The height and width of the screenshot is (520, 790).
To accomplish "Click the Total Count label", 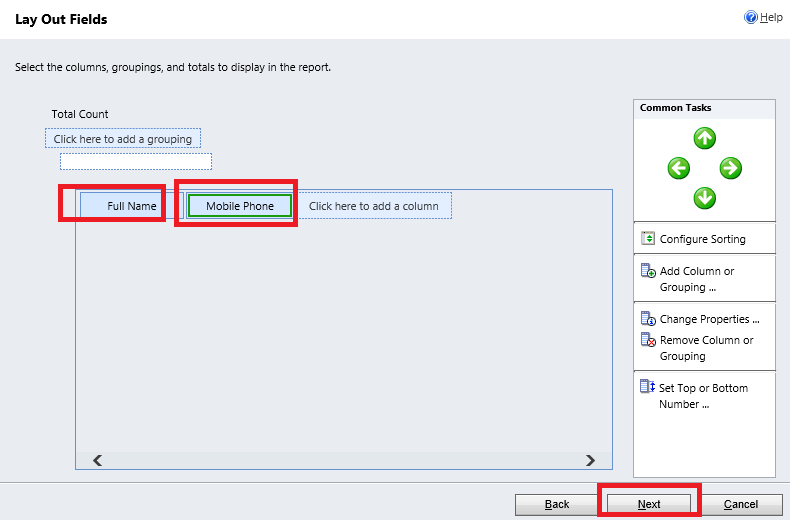I will tap(80, 114).
